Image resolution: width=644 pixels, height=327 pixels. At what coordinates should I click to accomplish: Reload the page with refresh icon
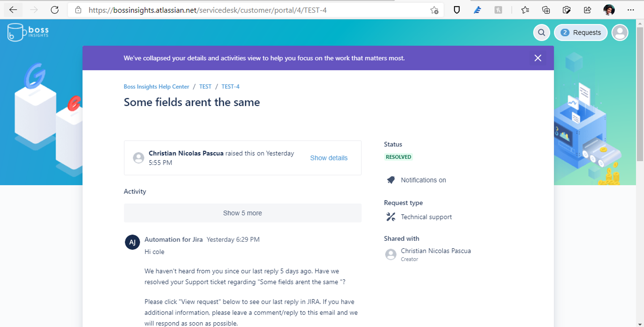coord(55,10)
